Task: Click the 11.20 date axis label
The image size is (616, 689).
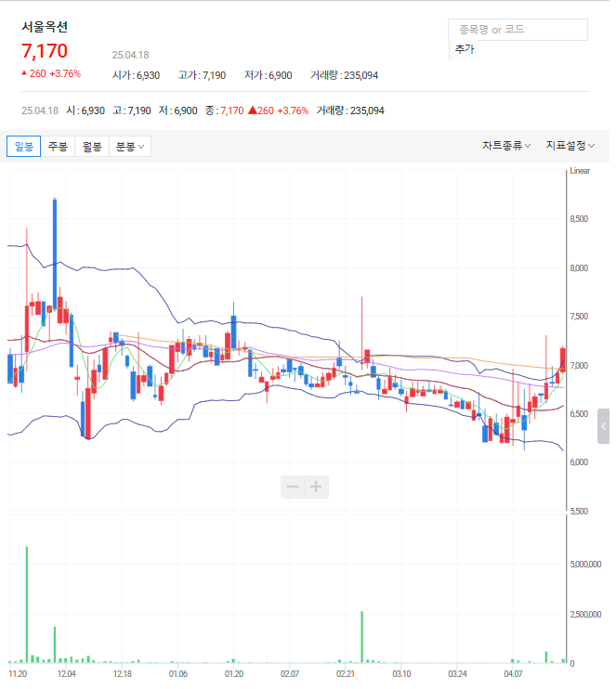Action: point(18,673)
